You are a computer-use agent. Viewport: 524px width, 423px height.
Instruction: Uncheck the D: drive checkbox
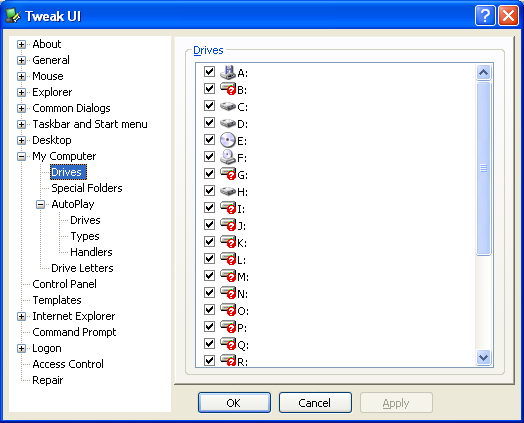click(209, 123)
